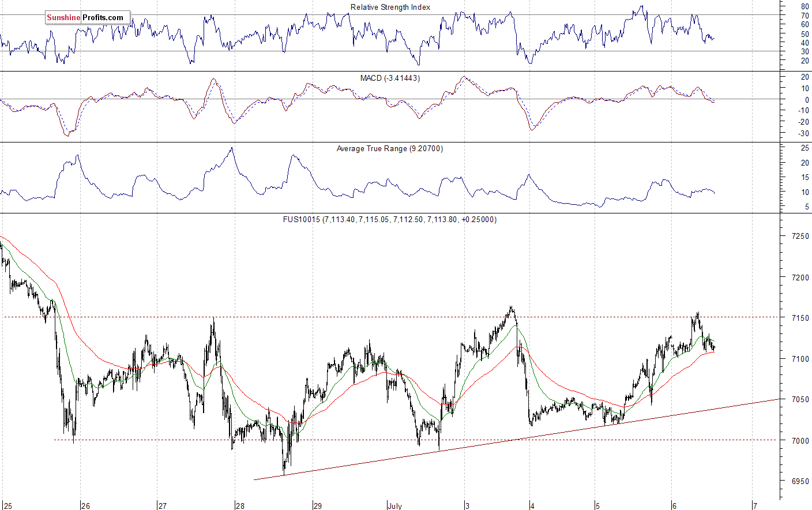The image size is (812, 510).
Task: Click the RSI axis value 50
Action: coord(805,33)
